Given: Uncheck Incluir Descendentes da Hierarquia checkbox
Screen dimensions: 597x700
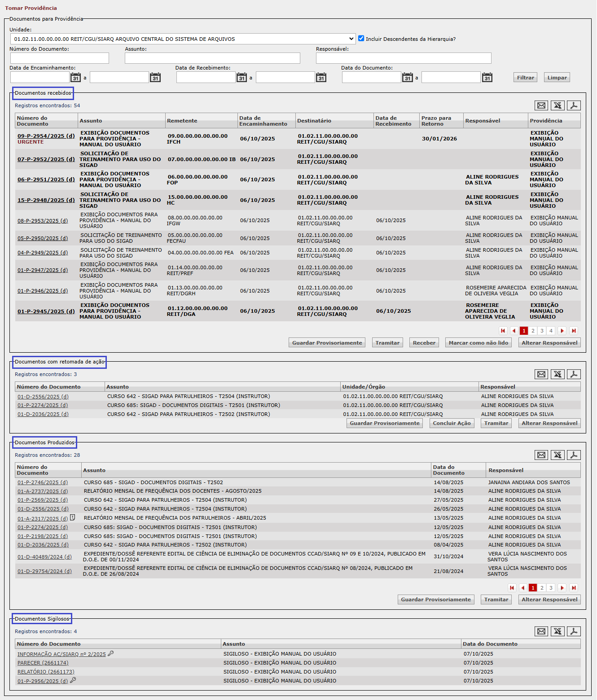Looking at the screenshot, I should click(361, 39).
